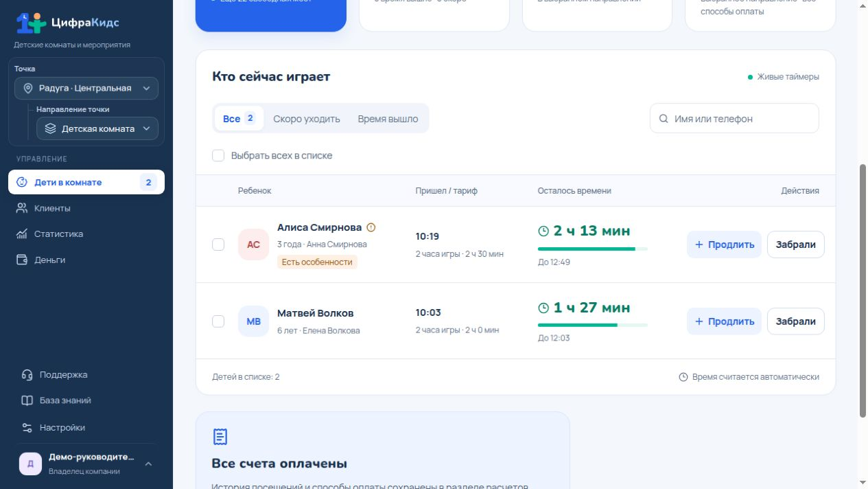The width and height of the screenshot is (868, 489).
Task: Click the name Алиса Смирнова
Action: [x=319, y=227]
